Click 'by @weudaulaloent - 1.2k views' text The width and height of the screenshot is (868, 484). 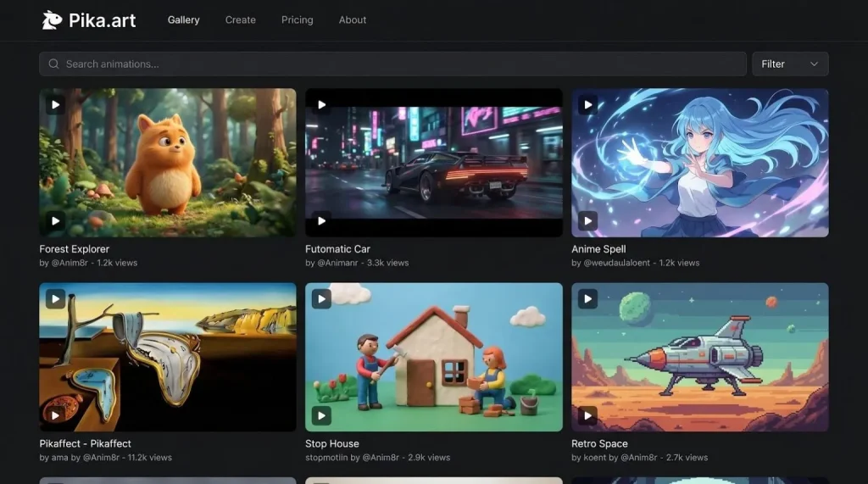(x=636, y=263)
